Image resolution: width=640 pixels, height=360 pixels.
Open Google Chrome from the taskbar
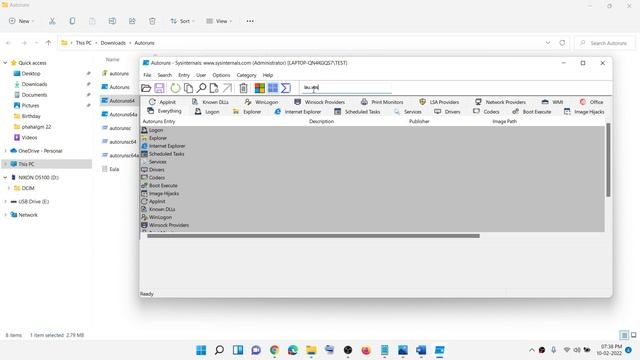click(x=274, y=350)
